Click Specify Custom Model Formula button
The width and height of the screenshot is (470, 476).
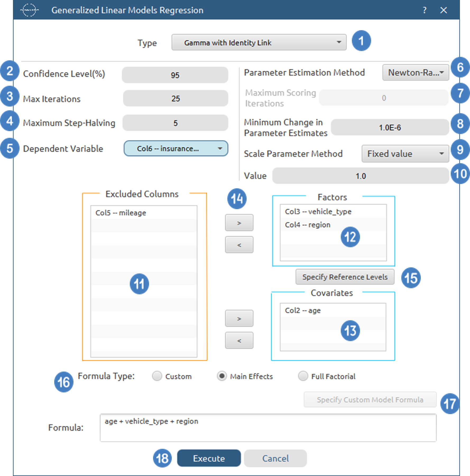(370, 400)
